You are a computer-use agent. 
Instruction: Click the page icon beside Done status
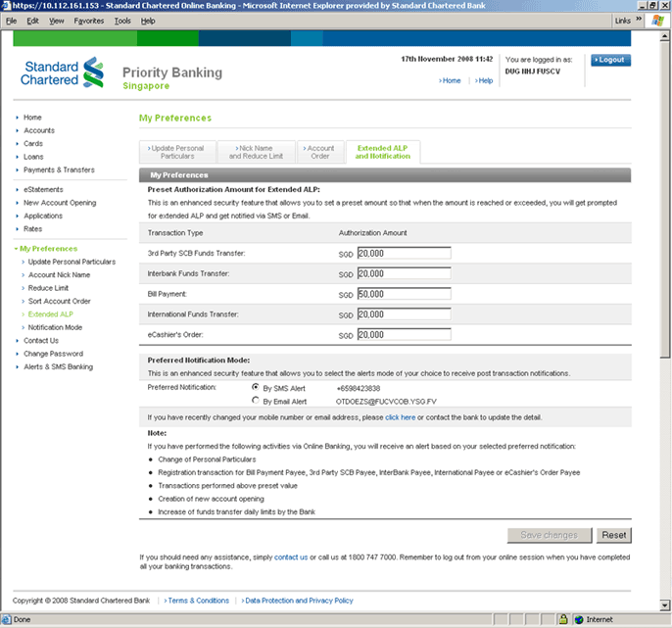point(6,619)
